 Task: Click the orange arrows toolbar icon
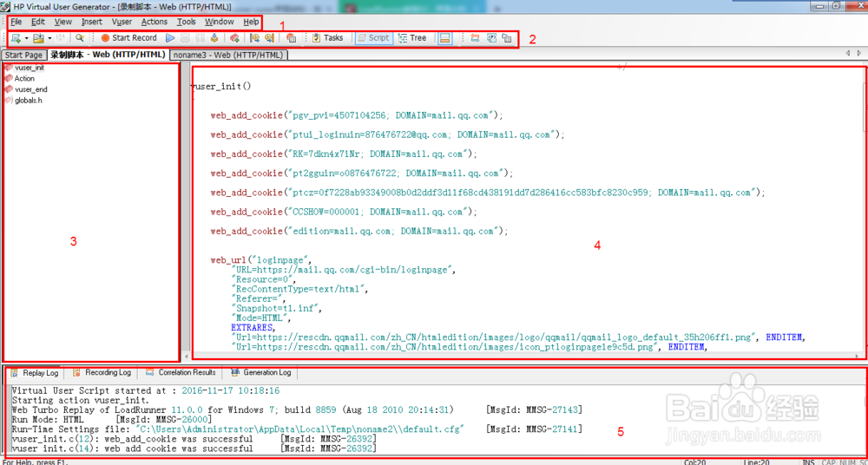pyautogui.click(x=475, y=38)
